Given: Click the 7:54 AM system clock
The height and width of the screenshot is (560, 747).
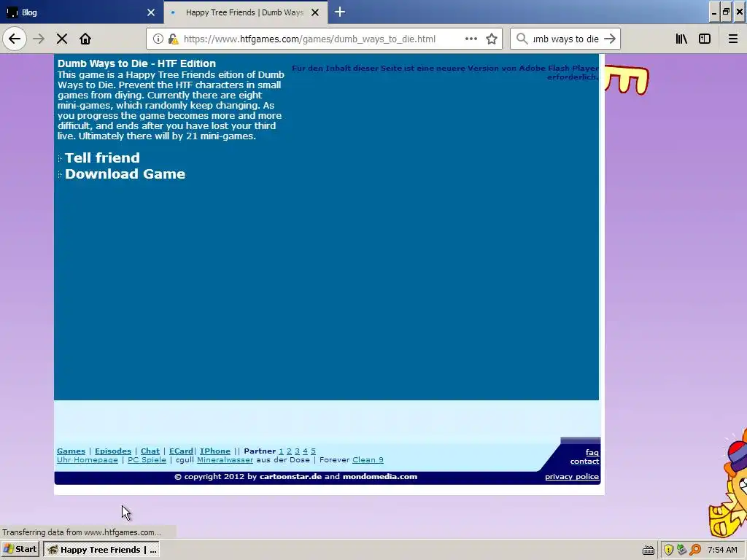Looking at the screenshot, I should (723, 550).
